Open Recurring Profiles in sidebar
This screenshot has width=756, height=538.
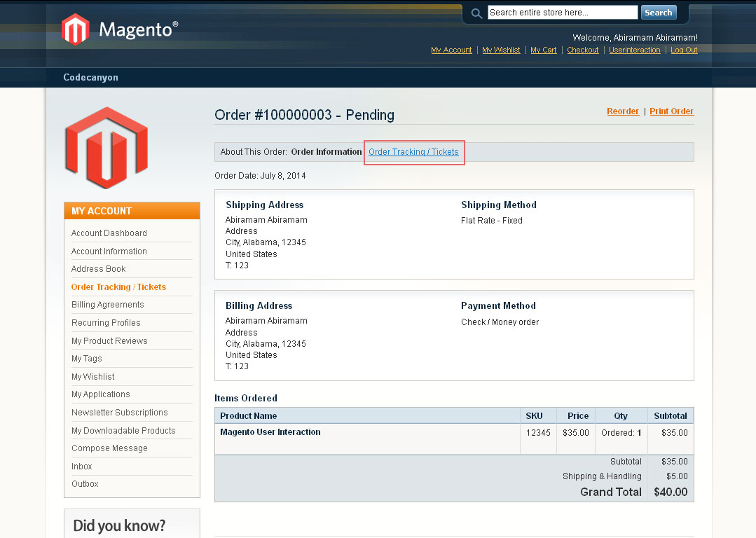[106, 322]
